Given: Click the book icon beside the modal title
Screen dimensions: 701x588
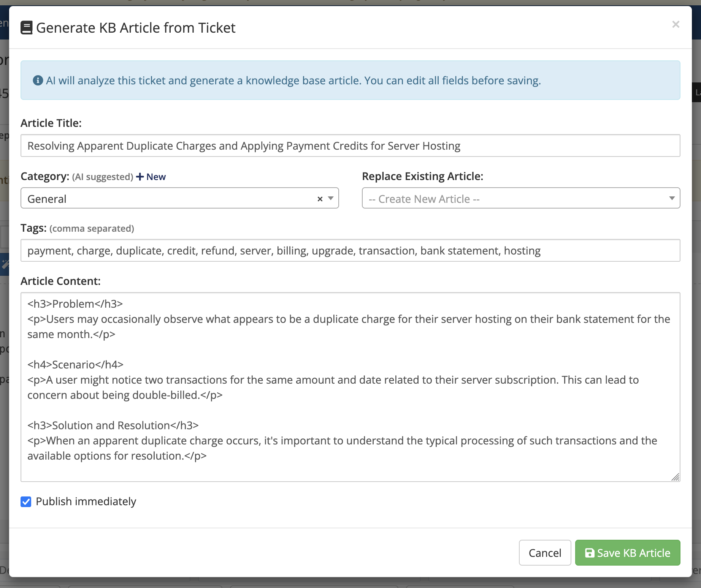Looking at the screenshot, I should (26, 28).
